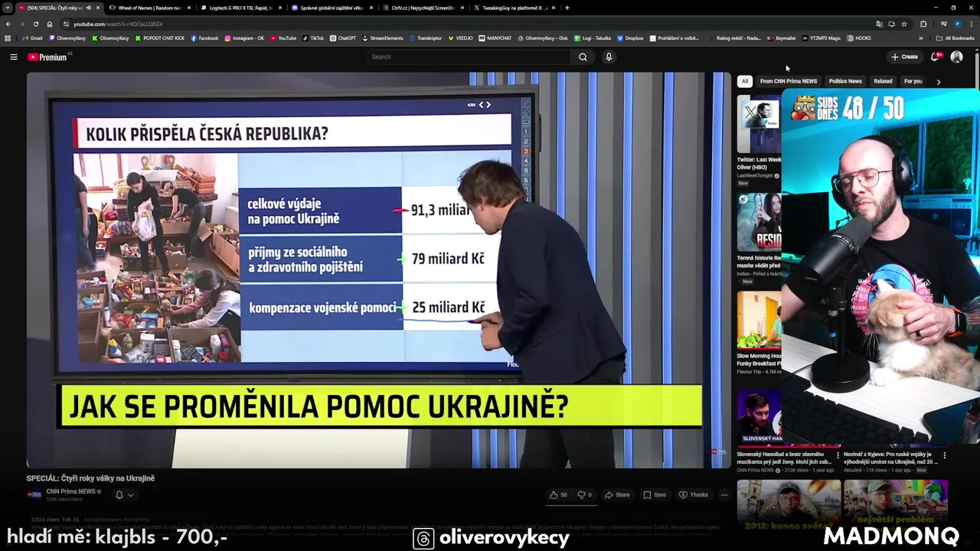Open browser extensions puzzle icon
The height and width of the screenshot is (551, 980).
click(x=923, y=24)
